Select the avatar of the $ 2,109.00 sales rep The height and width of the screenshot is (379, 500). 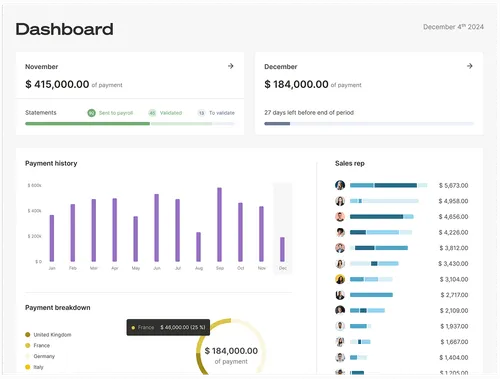point(340,310)
